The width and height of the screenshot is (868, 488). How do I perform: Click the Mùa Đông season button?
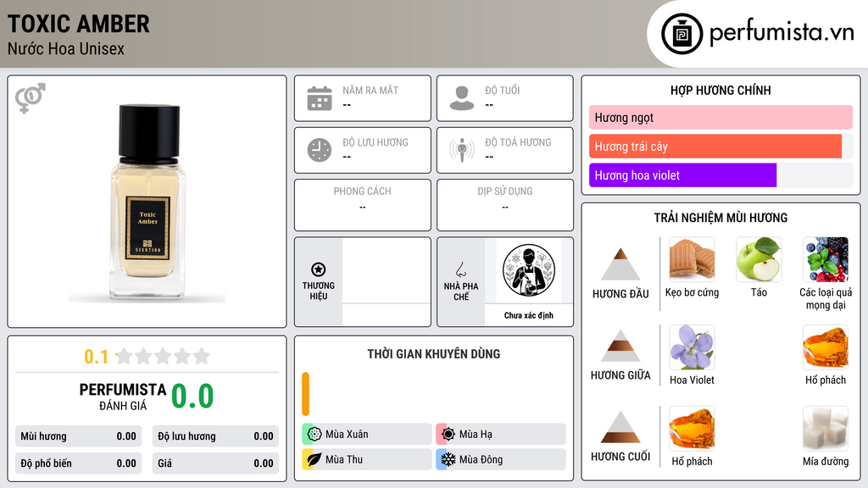tap(501, 460)
